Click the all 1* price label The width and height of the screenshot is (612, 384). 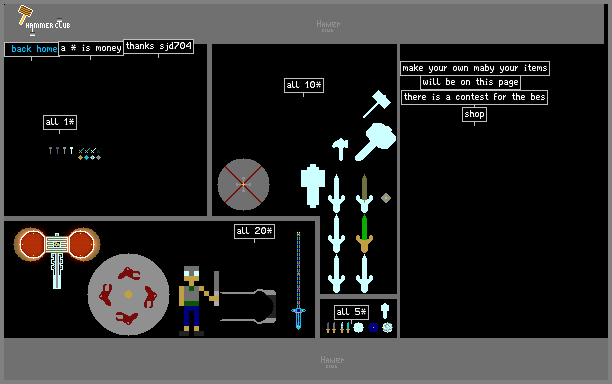click(x=60, y=122)
